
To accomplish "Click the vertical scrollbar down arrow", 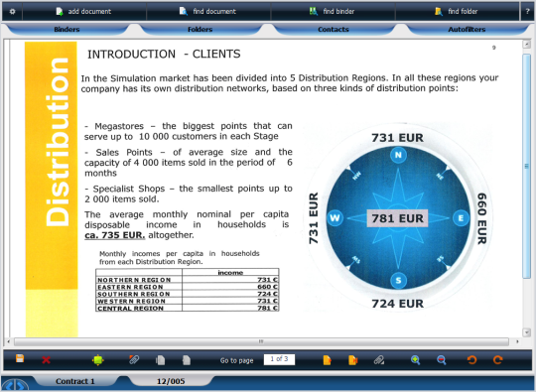I will click(x=526, y=331).
